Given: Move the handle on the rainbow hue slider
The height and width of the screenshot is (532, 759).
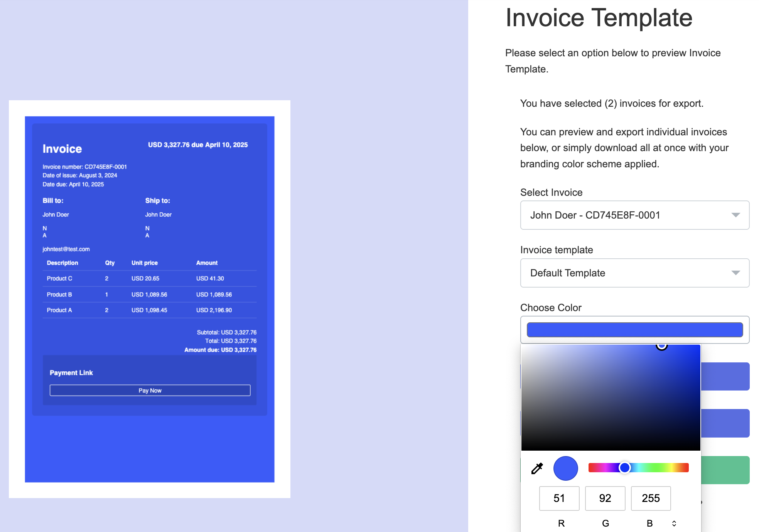Looking at the screenshot, I should coord(625,467).
